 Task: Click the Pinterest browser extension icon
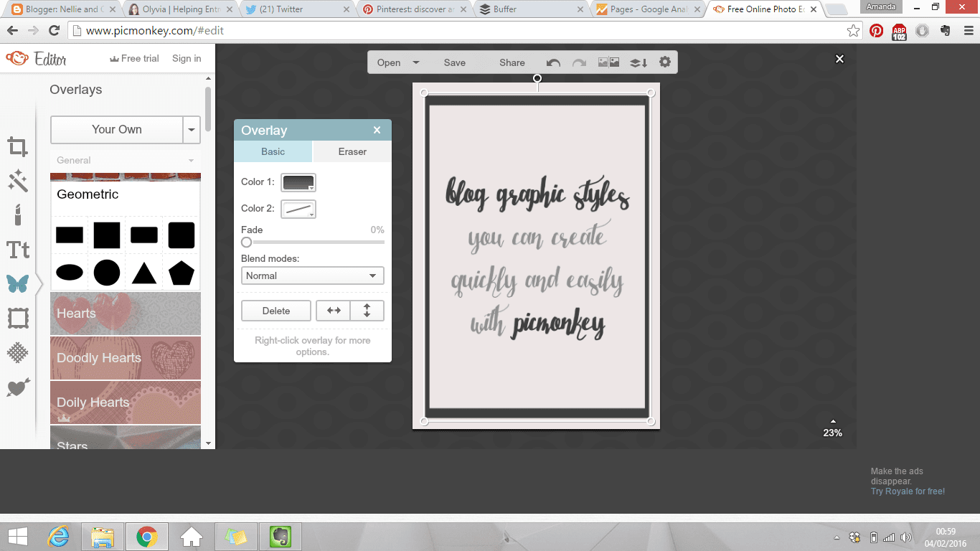[x=876, y=31]
